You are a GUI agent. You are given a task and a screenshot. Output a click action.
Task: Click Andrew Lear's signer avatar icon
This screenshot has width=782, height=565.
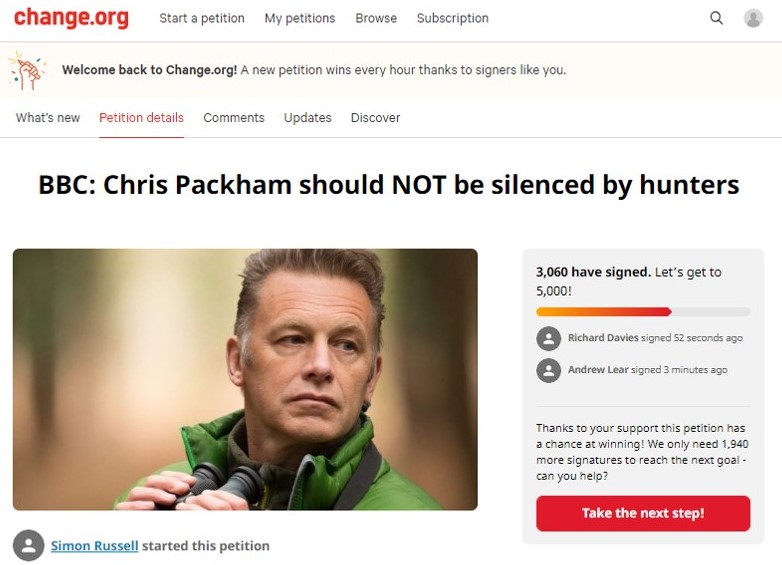click(x=549, y=371)
